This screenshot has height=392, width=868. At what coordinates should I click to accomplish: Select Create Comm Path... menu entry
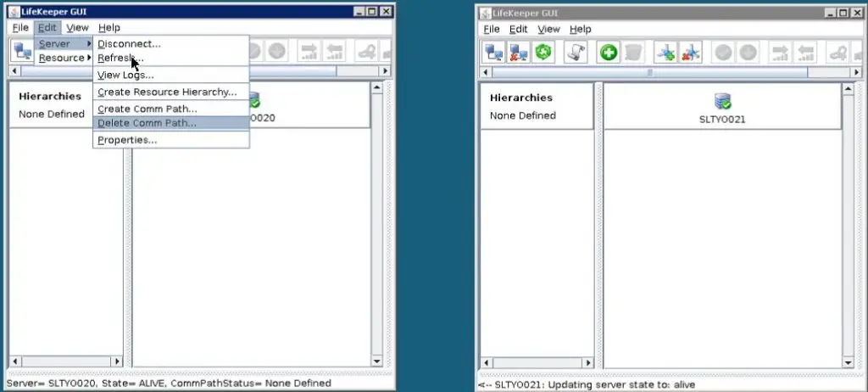(171, 109)
